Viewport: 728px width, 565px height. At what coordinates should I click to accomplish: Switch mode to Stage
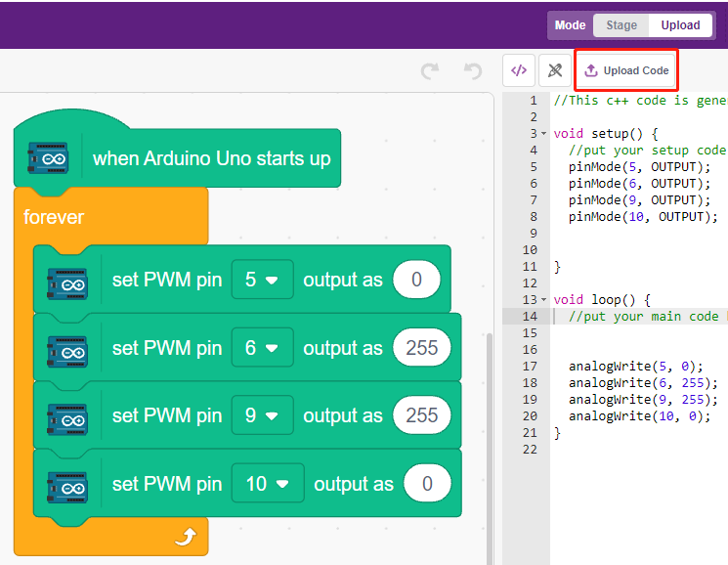point(621,25)
